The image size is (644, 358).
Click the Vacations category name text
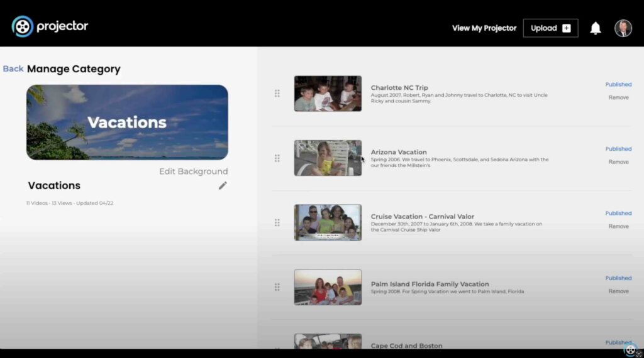click(x=54, y=186)
